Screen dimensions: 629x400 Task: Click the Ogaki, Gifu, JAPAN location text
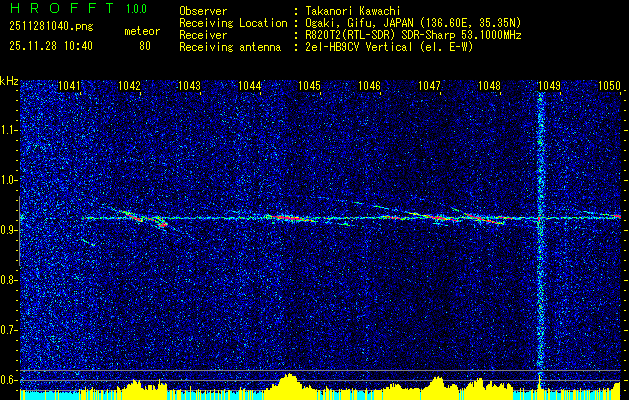pyautogui.click(x=412, y=23)
